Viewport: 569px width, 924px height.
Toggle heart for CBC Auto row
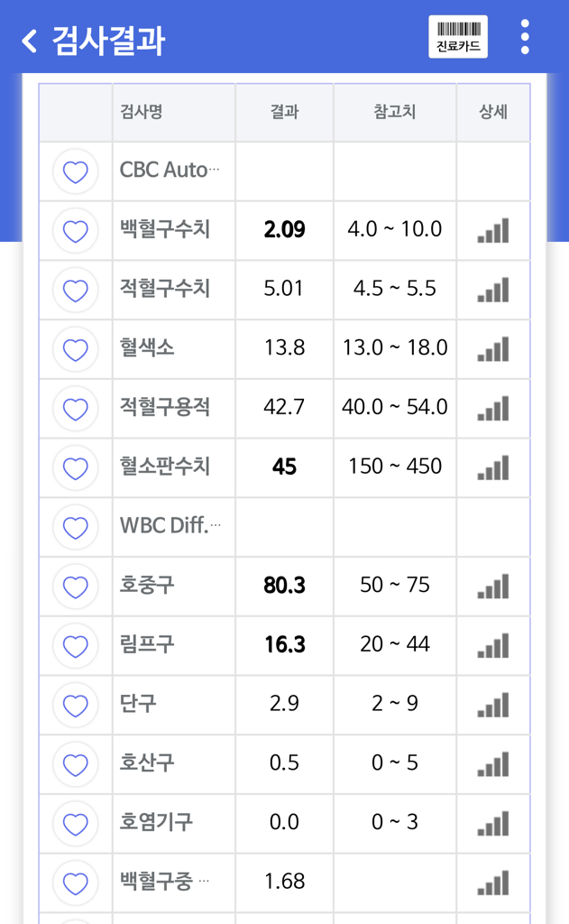click(x=76, y=171)
